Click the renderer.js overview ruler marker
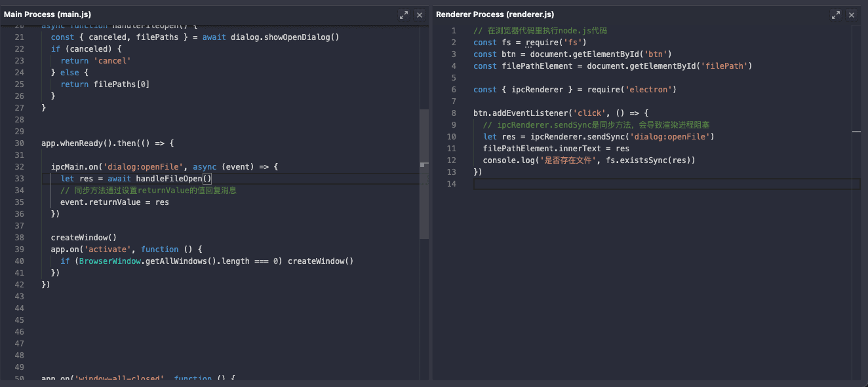Viewport: 868px width, 387px height. pyautogui.click(x=856, y=132)
